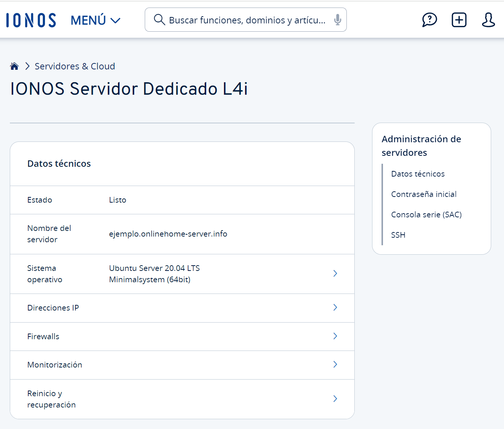Viewport: 504px width, 429px height.
Task: Click the Listo status value
Action: (x=118, y=200)
